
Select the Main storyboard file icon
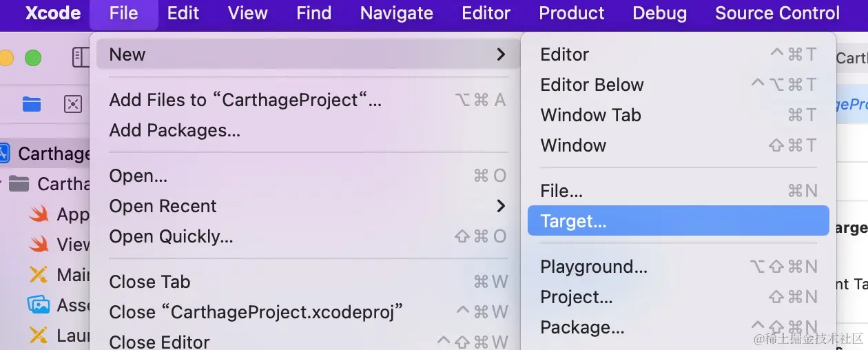[38, 275]
